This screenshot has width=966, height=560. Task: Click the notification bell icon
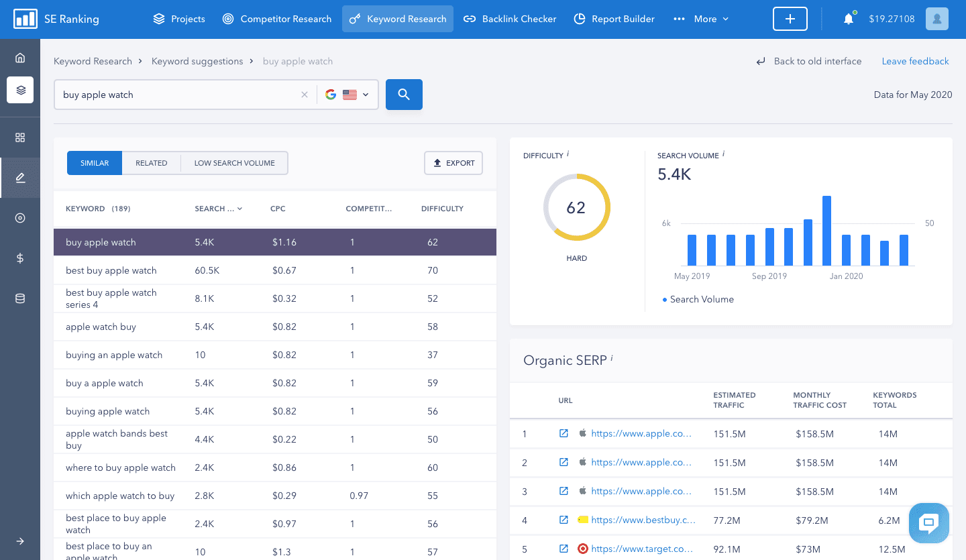(849, 19)
